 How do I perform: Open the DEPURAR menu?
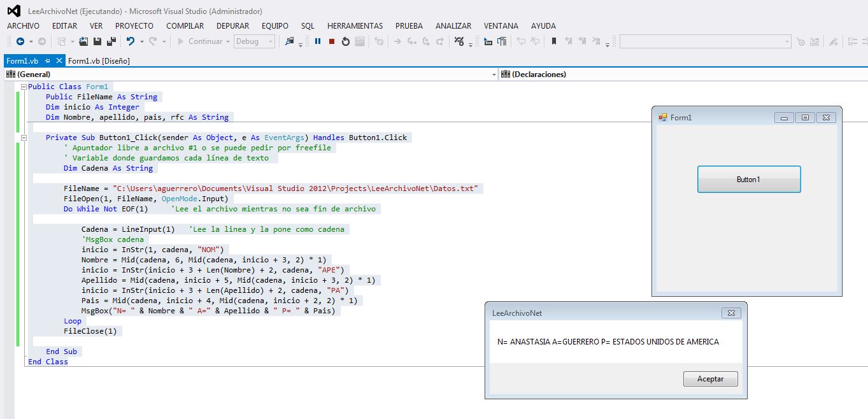[232, 26]
